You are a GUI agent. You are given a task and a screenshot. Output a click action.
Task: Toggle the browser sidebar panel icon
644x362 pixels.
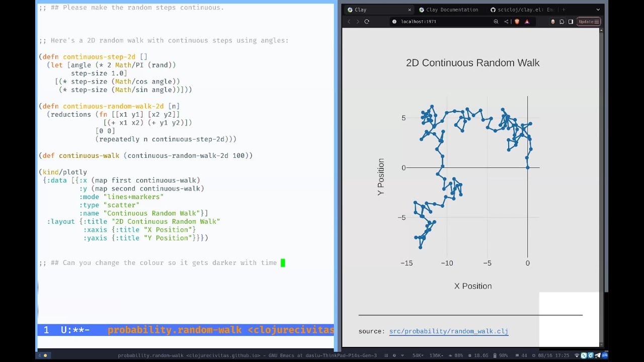(571, 22)
